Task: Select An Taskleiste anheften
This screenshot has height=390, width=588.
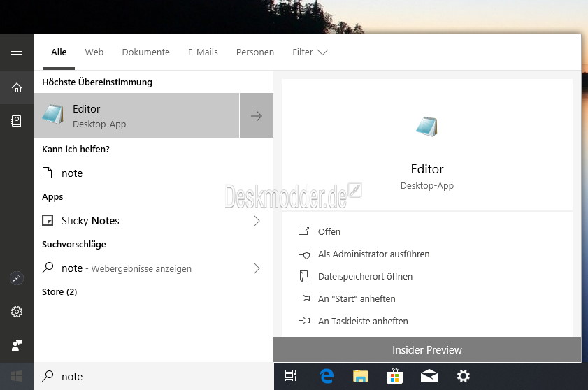Action: 363,321
